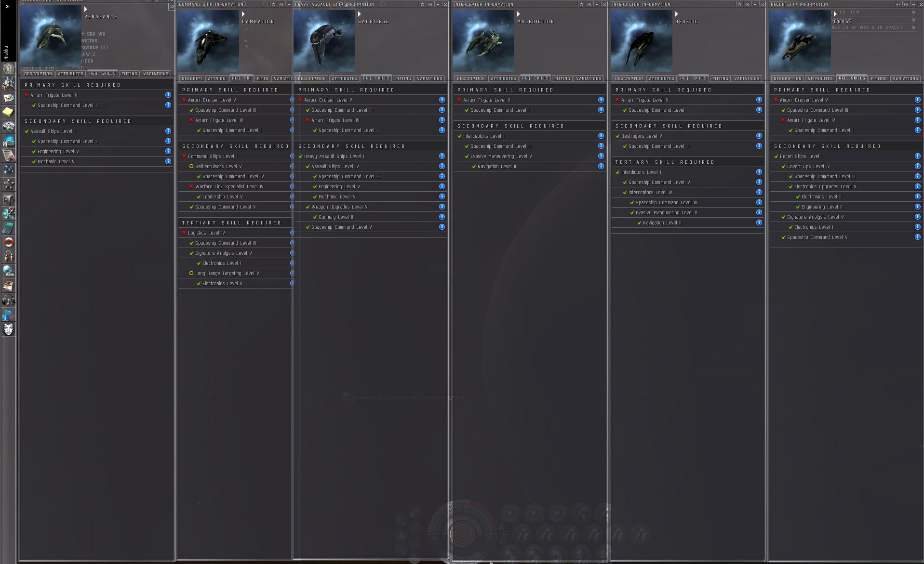The height and width of the screenshot is (564, 924).
Task: Switch to Fitting tab in Sacrilege window
Action: click(x=403, y=79)
